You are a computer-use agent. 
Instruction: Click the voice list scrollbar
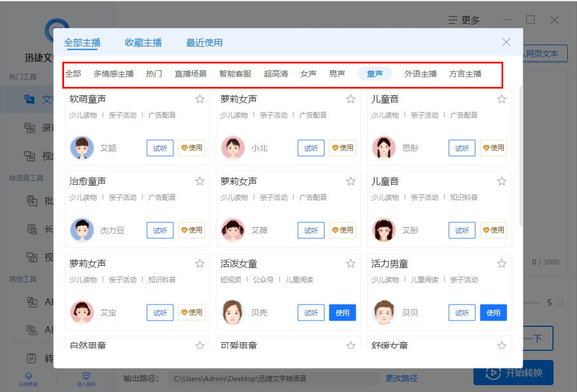tap(521, 156)
